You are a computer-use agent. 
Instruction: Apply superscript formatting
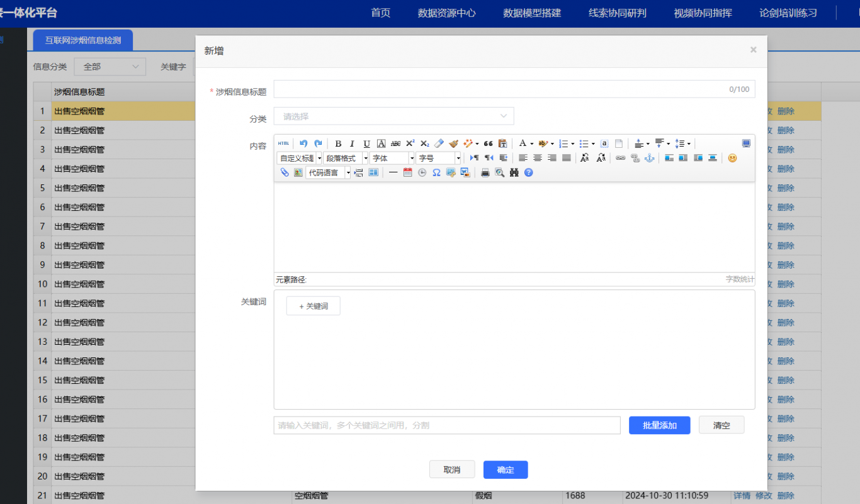410,143
